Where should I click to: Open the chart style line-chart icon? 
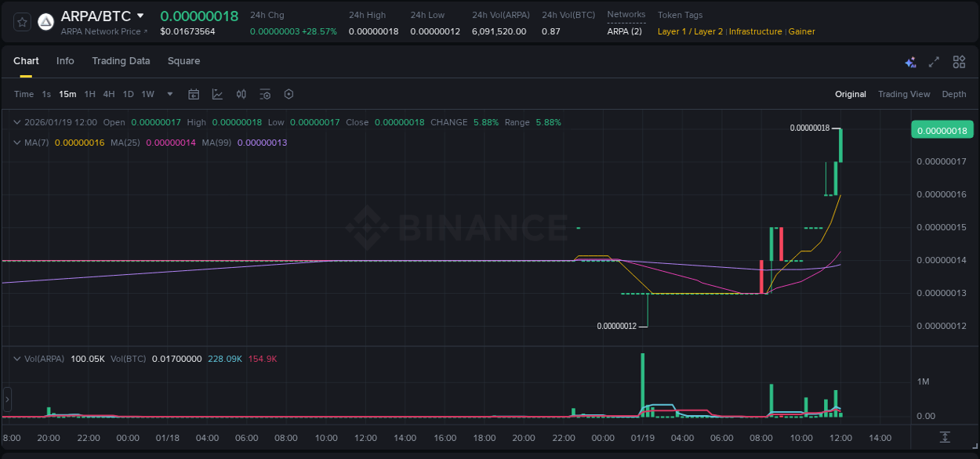[x=217, y=94]
